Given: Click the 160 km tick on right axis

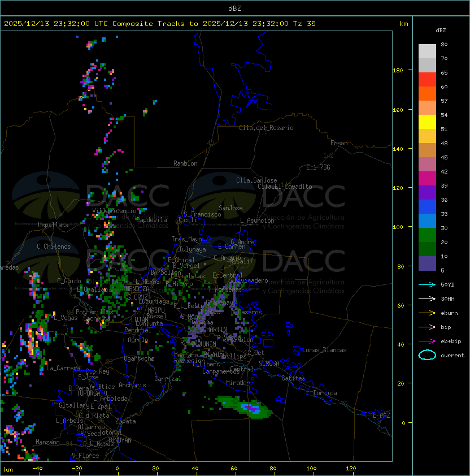Looking at the screenshot, I should [398, 110].
